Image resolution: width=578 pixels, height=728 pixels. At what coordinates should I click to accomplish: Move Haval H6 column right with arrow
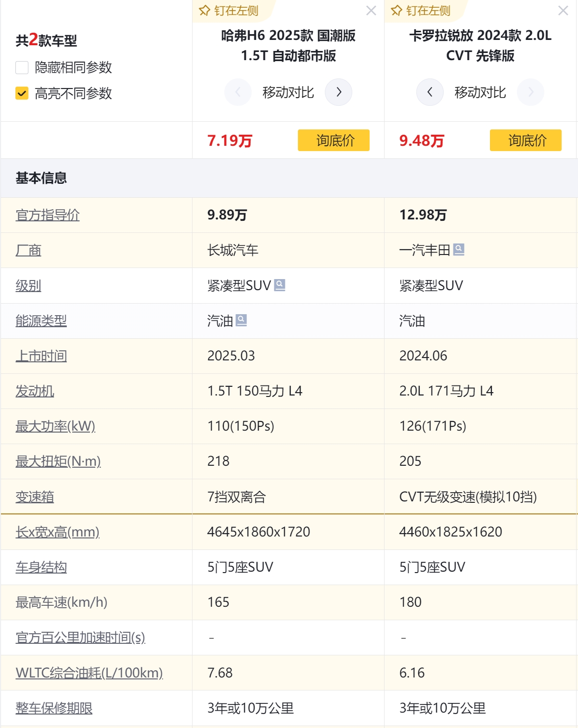[x=339, y=92]
